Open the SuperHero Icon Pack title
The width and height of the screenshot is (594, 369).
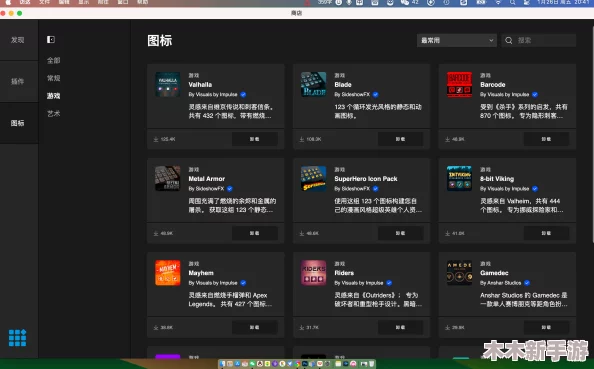click(x=366, y=178)
